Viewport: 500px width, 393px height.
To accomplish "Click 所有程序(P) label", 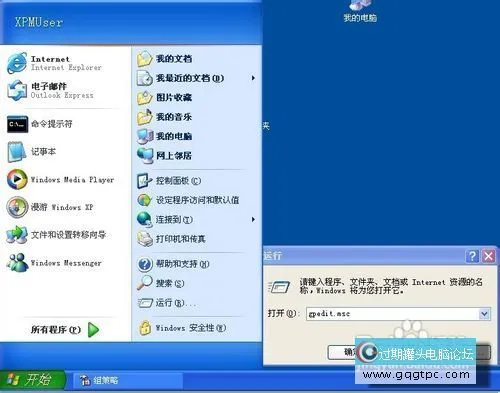I will click(x=56, y=330).
